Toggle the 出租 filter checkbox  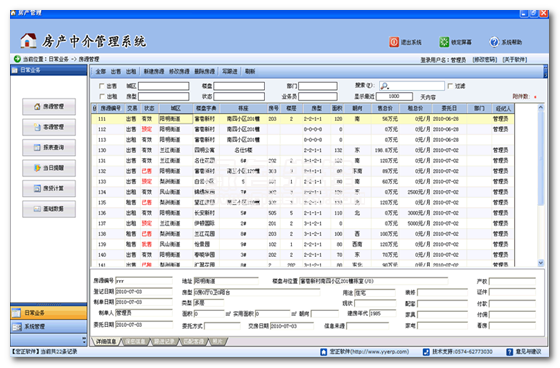point(101,96)
